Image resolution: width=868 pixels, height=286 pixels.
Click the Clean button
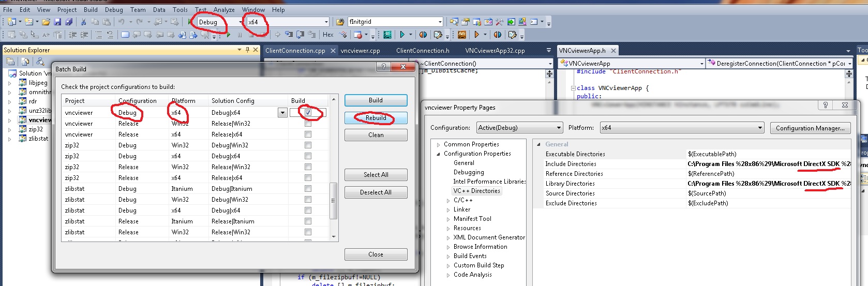click(376, 135)
